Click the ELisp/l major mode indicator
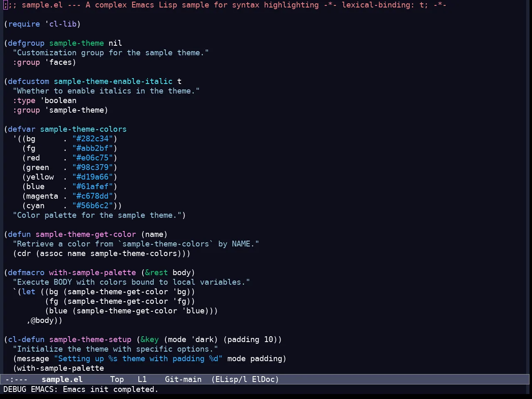The height and width of the screenshot is (399, 532). click(231, 379)
